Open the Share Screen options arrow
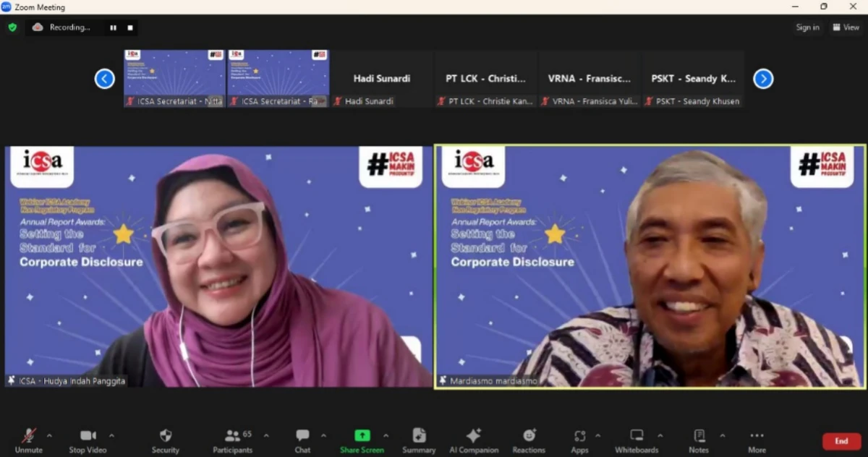 click(x=386, y=436)
